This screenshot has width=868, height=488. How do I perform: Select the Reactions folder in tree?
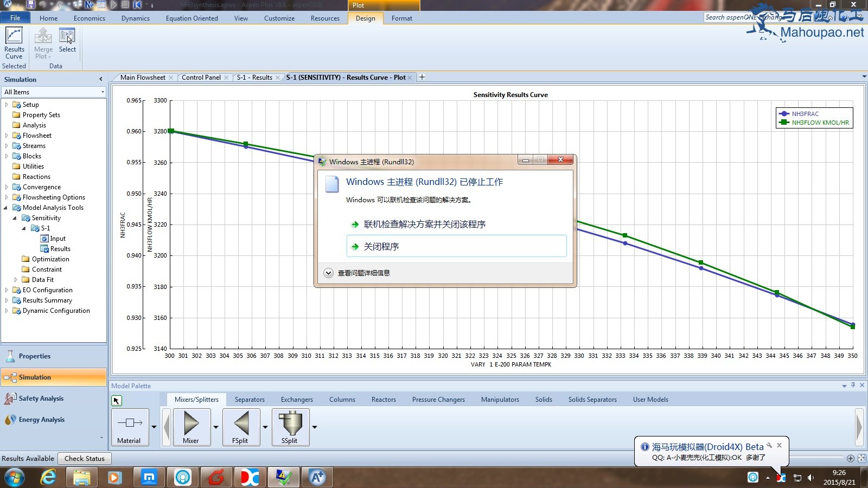click(x=36, y=177)
